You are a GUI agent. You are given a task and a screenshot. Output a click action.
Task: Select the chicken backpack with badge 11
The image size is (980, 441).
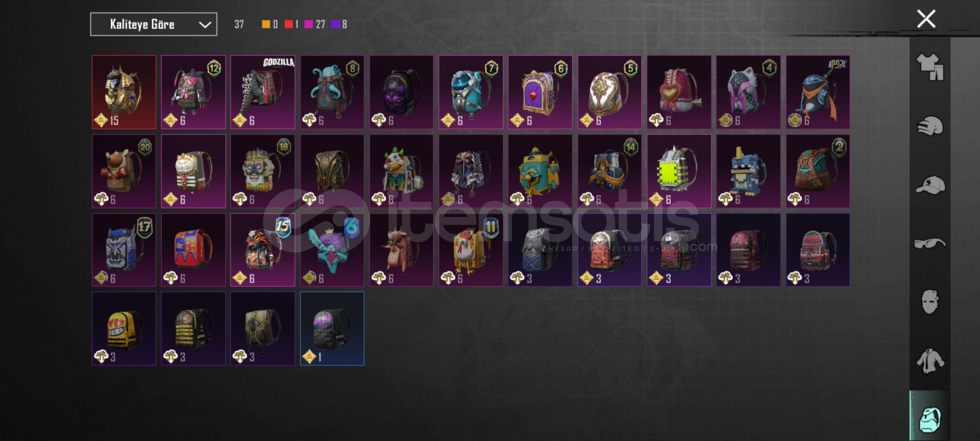point(471,250)
